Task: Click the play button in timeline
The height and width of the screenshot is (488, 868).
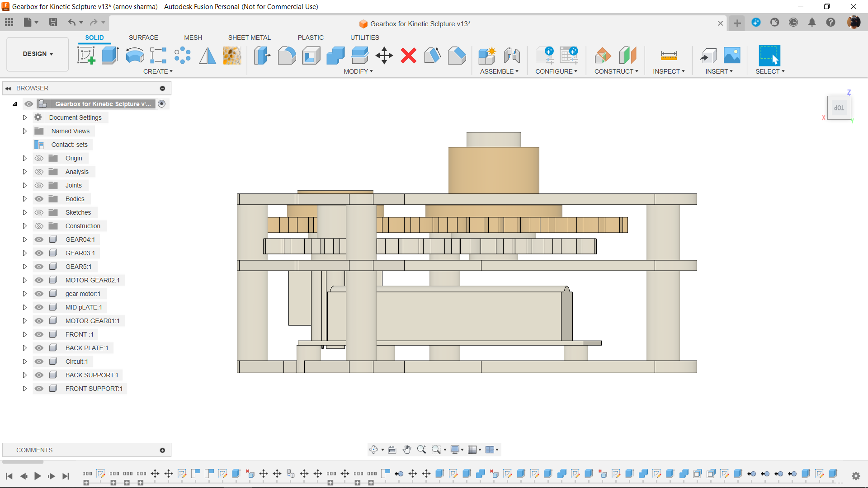Action: click(37, 475)
